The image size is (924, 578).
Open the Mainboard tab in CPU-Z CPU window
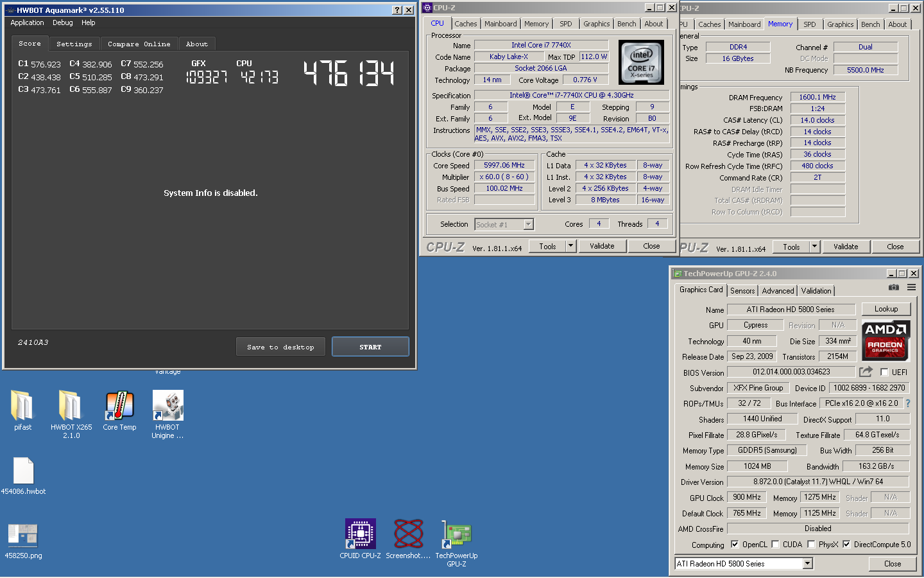coord(501,24)
